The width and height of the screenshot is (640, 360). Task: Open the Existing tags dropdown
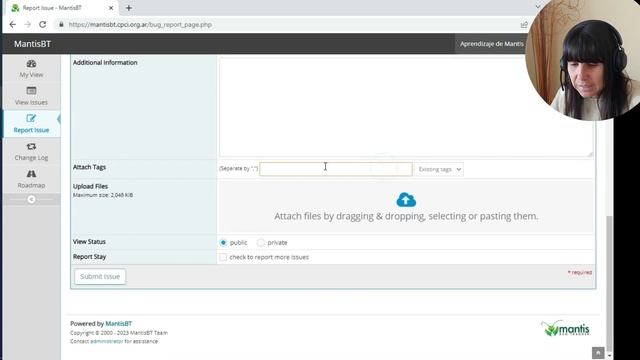439,169
